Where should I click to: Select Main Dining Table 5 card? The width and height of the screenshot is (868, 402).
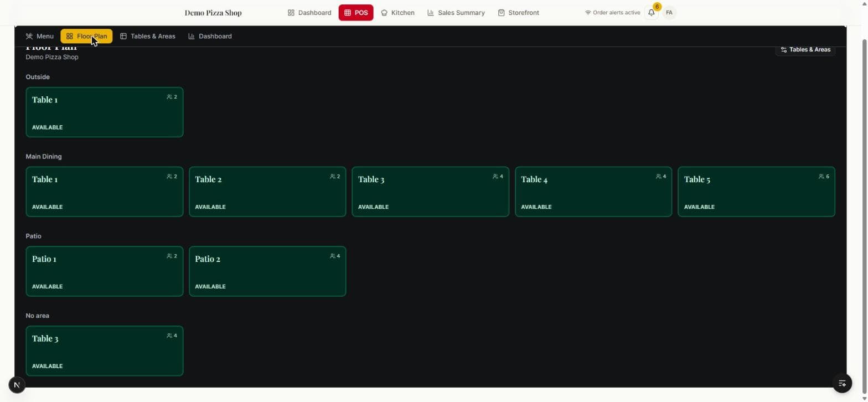756,192
